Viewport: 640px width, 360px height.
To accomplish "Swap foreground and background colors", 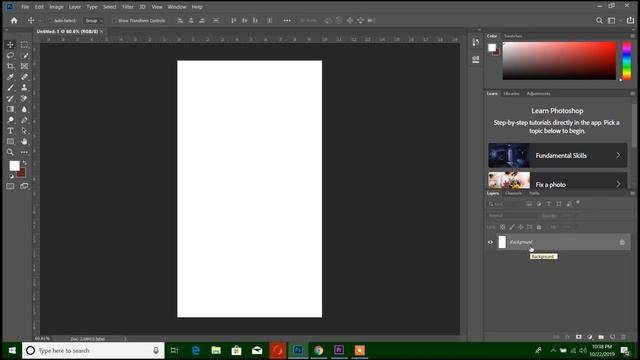I will (x=24, y=163).
